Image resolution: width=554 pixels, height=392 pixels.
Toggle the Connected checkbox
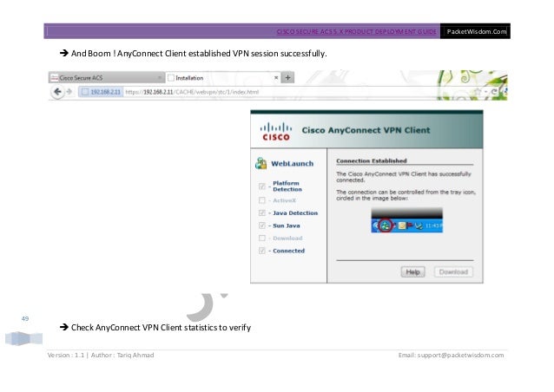coord(262,251)
